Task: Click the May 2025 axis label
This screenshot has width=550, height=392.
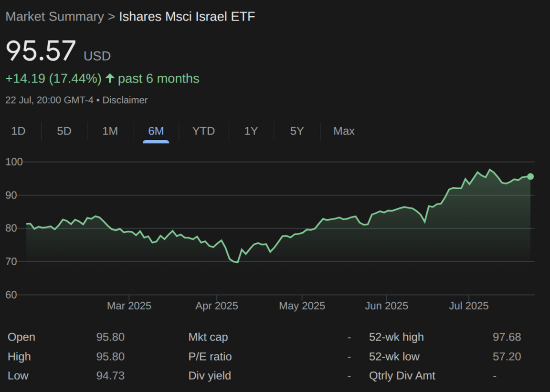Action: (302, 306)
